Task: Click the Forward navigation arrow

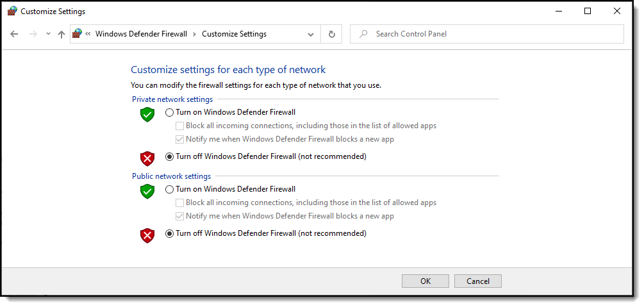Action: [33, 34]
